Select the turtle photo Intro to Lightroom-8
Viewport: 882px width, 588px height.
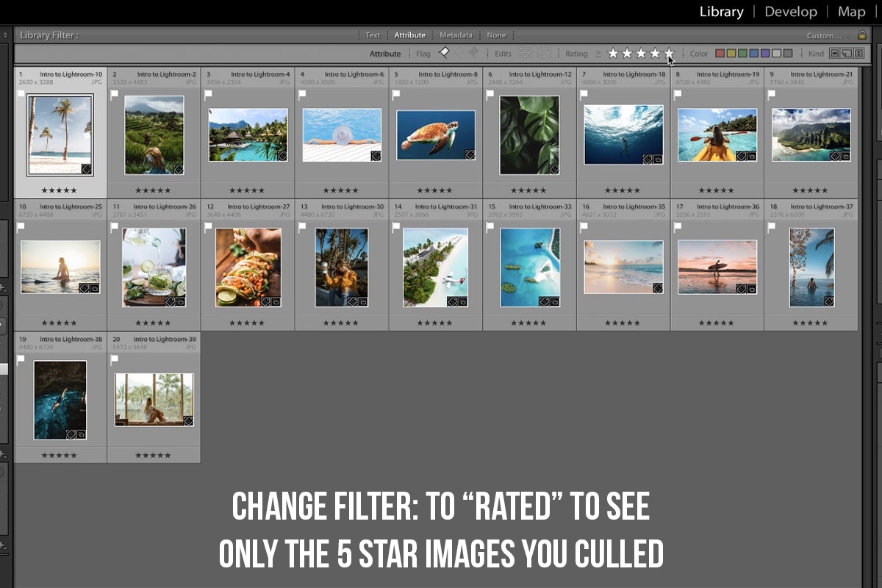[x=436, y=135]
